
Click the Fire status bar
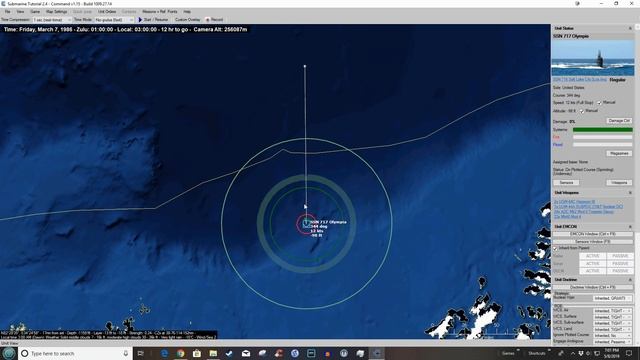(603, 137)
